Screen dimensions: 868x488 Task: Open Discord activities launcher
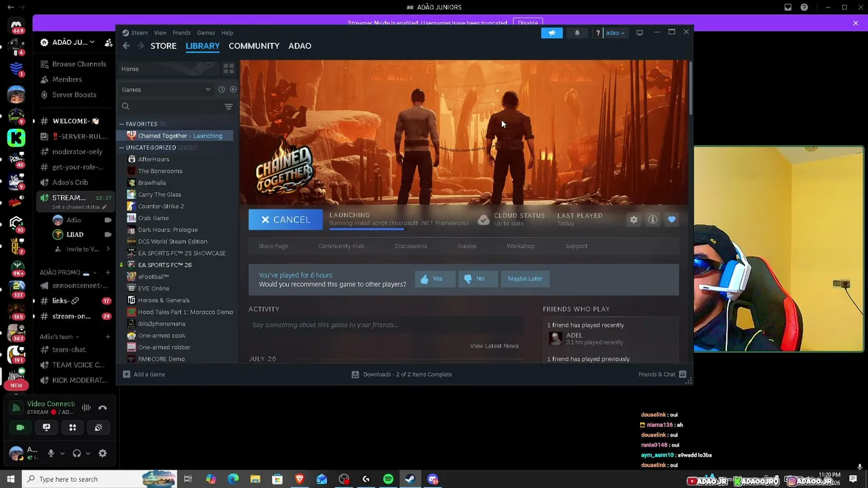[73, 428]
